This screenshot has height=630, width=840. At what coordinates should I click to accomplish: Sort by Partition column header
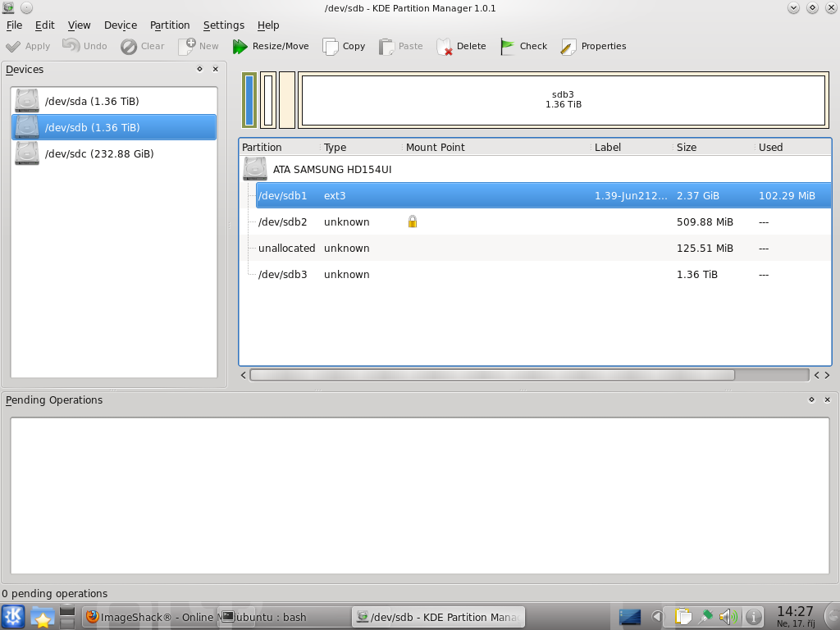280,148
